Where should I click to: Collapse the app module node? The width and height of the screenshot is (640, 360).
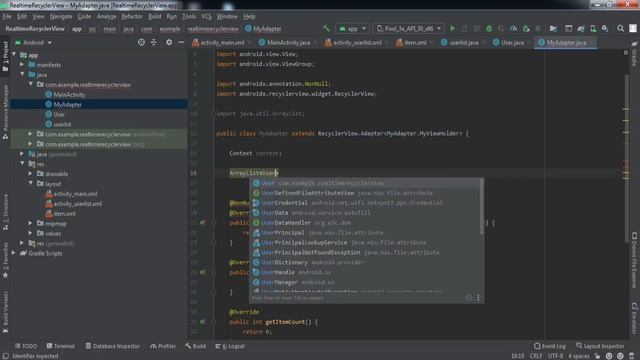coord(15,55)
